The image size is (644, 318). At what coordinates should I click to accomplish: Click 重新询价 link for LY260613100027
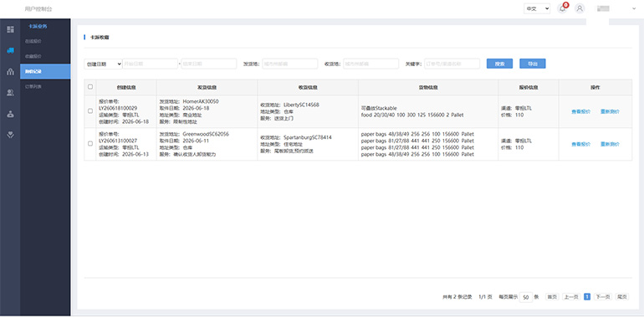coord(610,144)
